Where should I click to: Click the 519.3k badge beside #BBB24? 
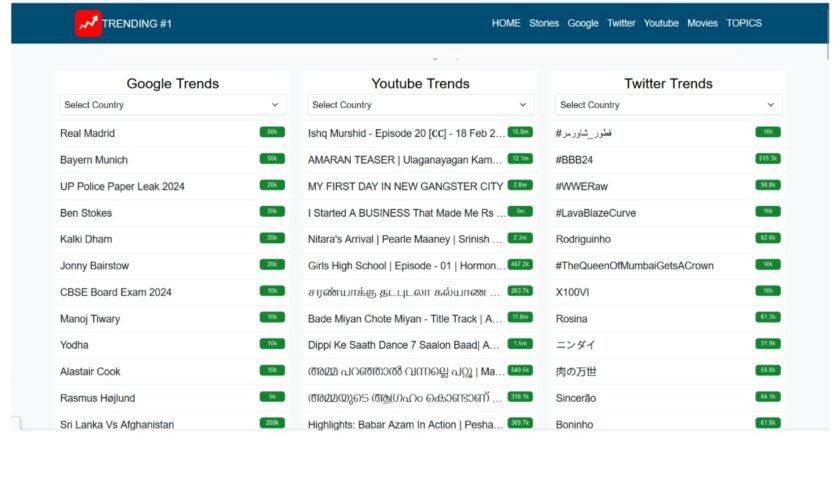tap(768, 158)
